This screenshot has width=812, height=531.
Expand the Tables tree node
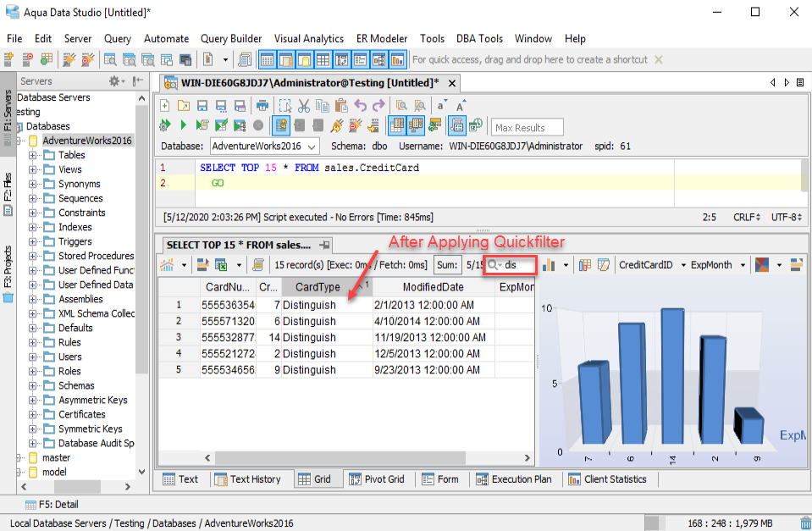pyautogui.click(x=34, y=155)
